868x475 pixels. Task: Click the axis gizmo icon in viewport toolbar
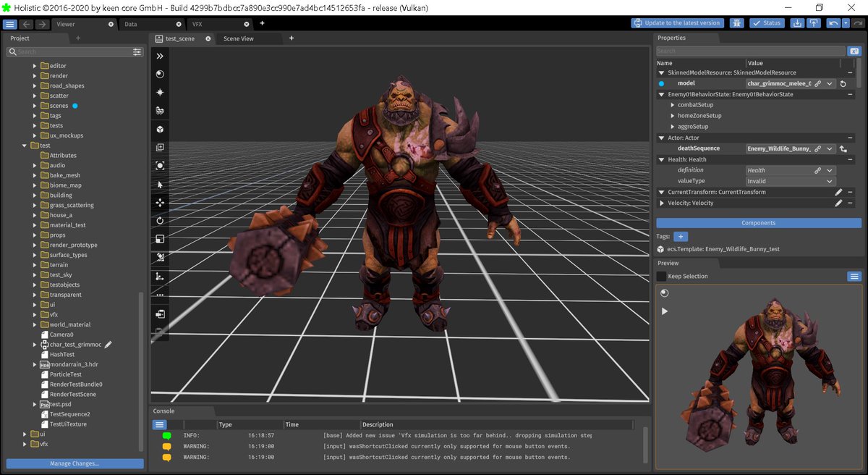pyautogui.click(x=160, y=277)
